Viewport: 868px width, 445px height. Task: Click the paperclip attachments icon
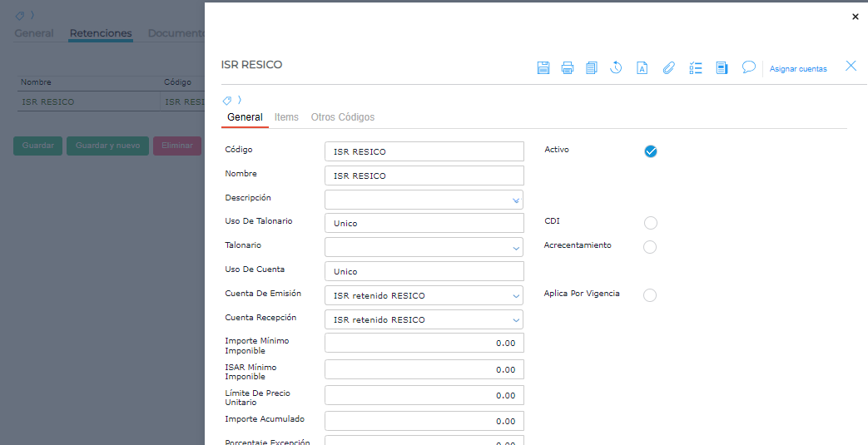pyautogui.click(x=668, y=68)
